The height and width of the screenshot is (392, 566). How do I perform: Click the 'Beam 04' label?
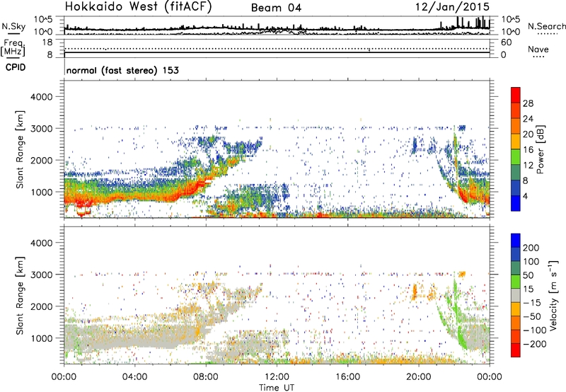(x=276, y=8)
